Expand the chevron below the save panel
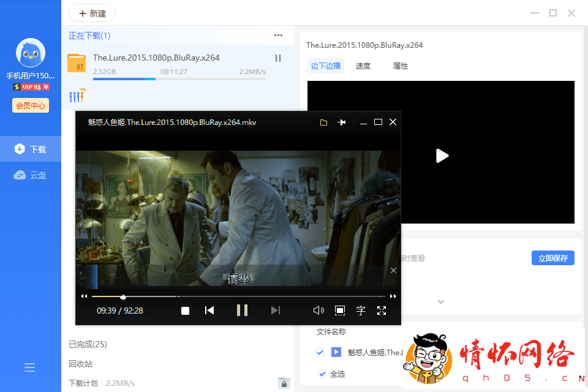This screenshot has height=392, width=588. coord(441,301)
